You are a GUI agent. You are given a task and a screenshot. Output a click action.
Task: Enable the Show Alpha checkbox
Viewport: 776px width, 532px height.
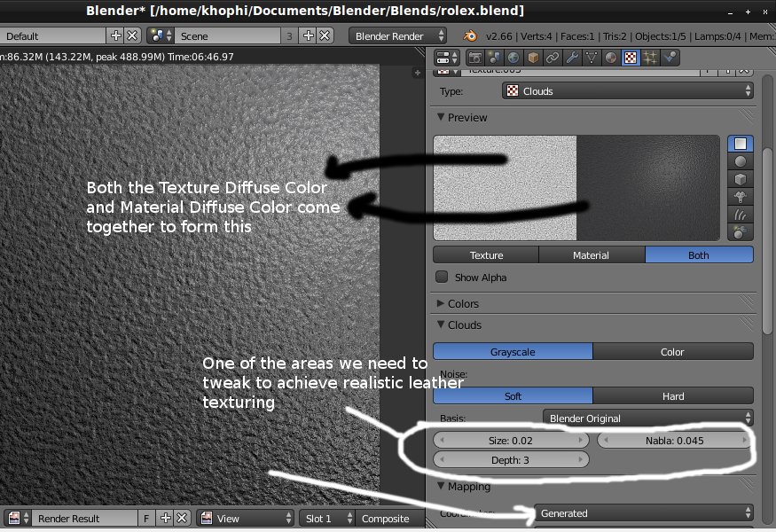pos(442,278)
